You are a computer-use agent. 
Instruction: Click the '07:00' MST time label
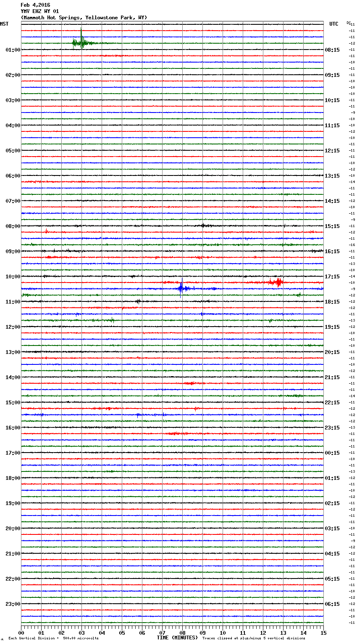13,201
